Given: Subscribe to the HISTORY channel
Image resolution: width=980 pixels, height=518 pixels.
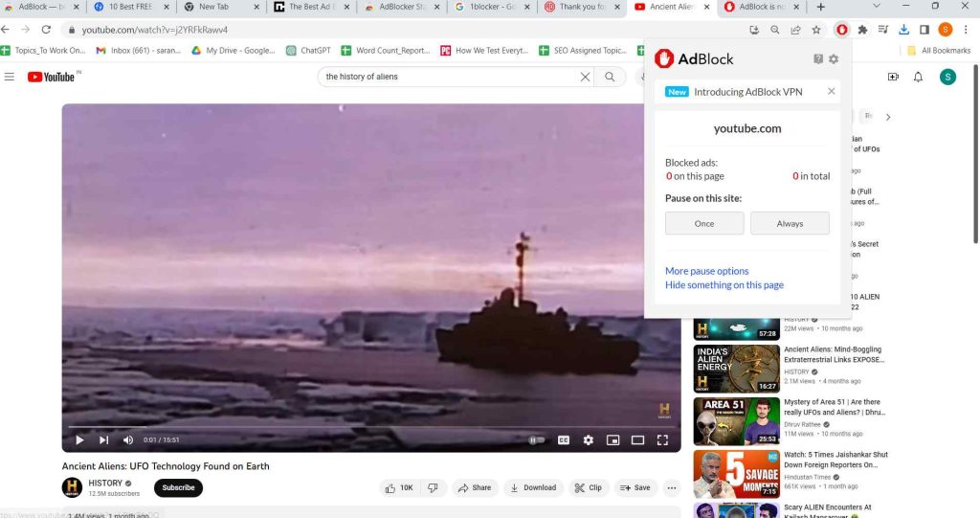Looking at the screenshot, I should tap(179, 487).
